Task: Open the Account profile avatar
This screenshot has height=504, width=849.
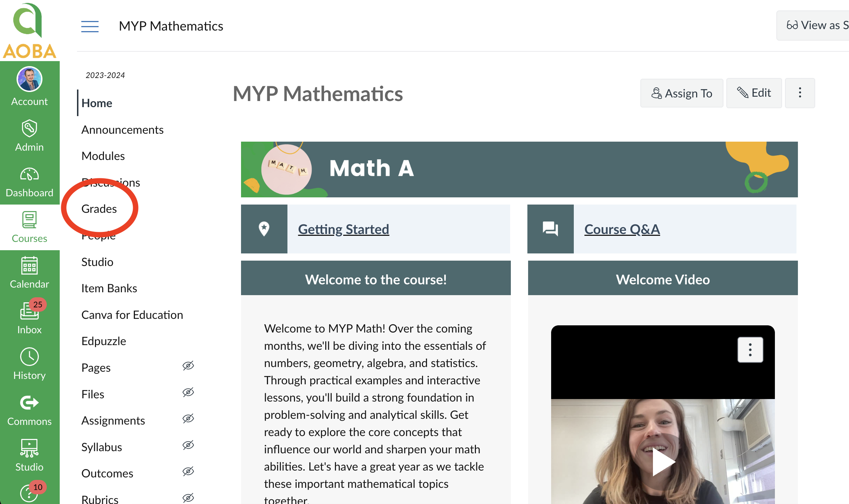Action: point(29,79)
